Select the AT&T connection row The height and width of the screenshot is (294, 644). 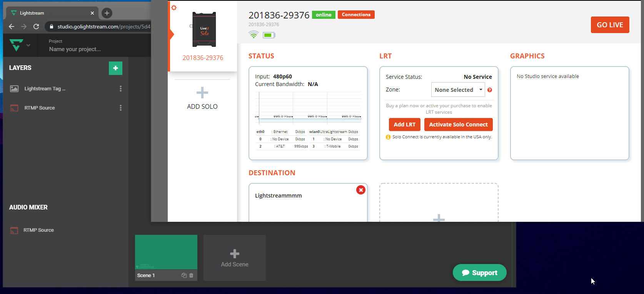(x=282, y=146)
